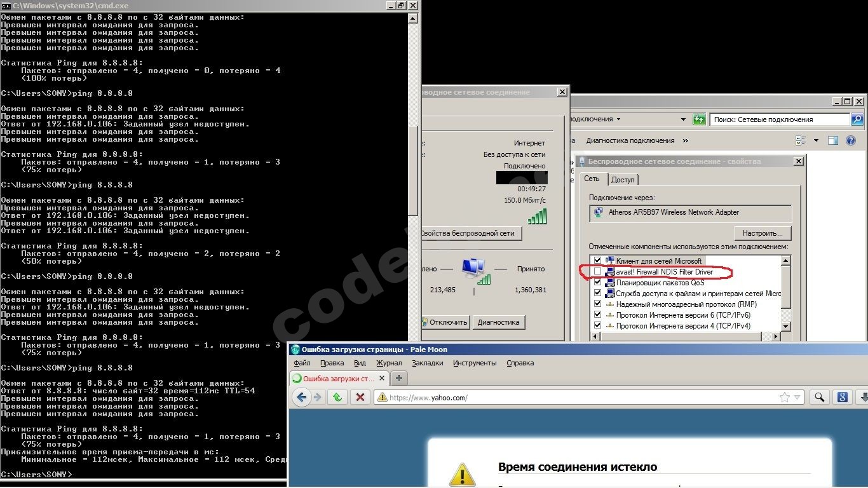Stop page loading with red X icon
Image resolution: width=868 pixels, height=488 pixels.
click(360, 397)
